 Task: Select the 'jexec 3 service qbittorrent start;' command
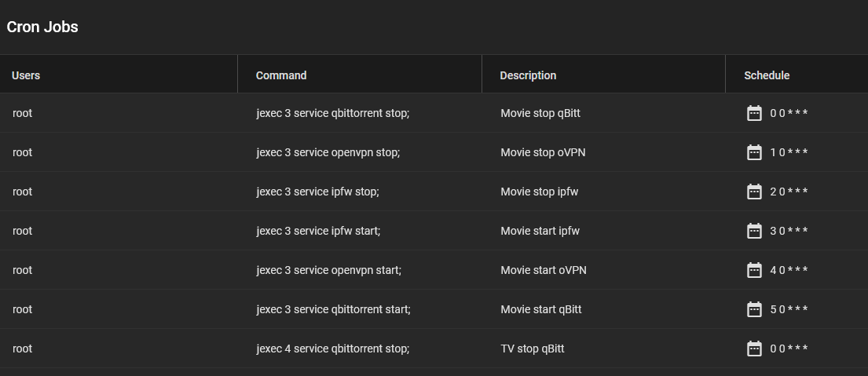coord(333,309)
